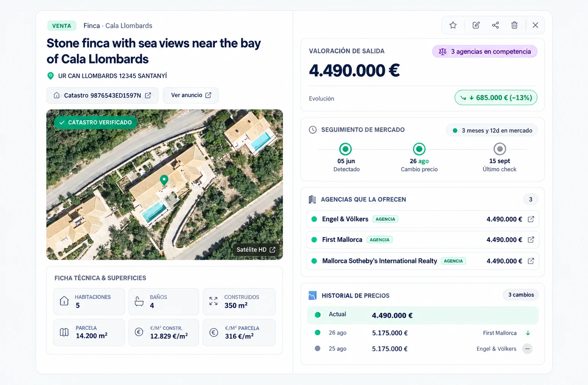This screenshot has height=385, width=588.
Task: Click the 3 meses y 12d en mercado badge
Action: pyautogui.click(x=492, y=130)
